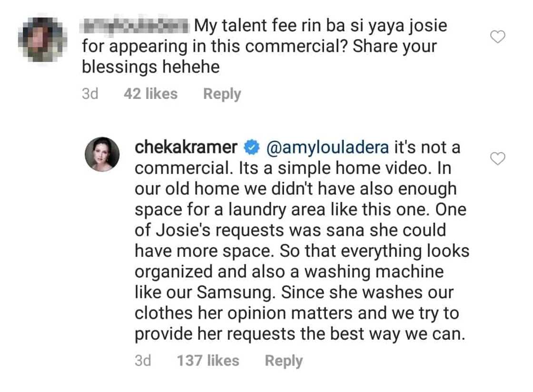The height and width of the screenshot is (392, 533).
Task: Like chekakramer's reply with the heart icon
Action: click(498, 158)
